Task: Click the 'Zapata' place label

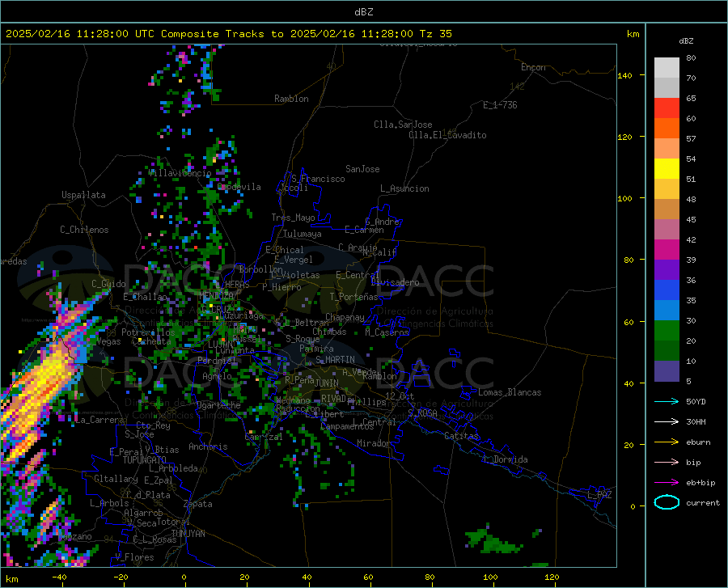Action: tap(197, 504)
